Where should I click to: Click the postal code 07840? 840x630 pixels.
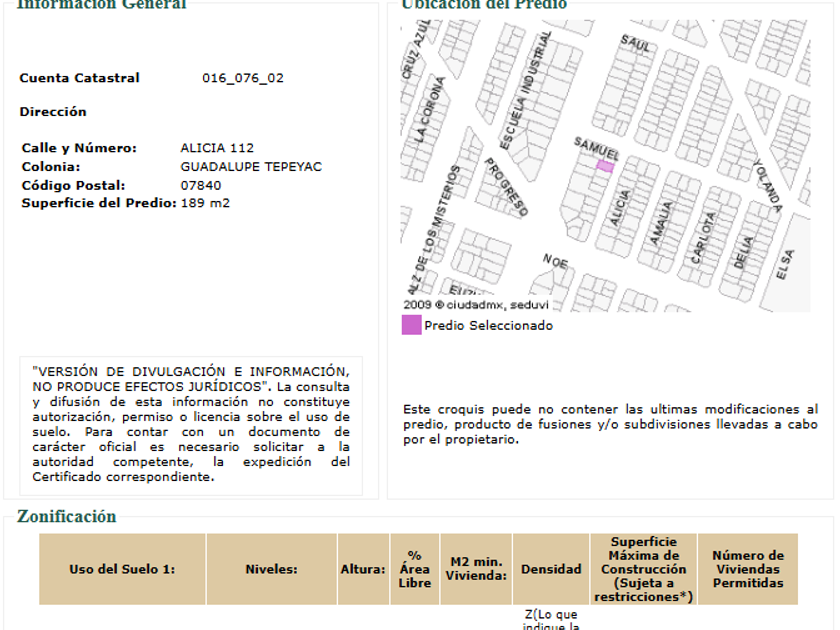tap(201, 185)
